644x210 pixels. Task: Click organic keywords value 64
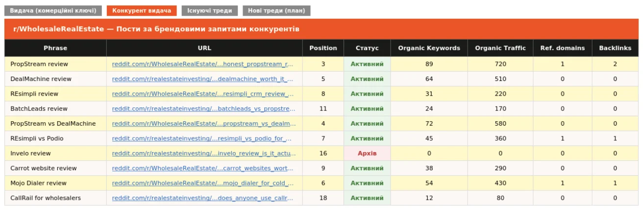pos(429,79)
